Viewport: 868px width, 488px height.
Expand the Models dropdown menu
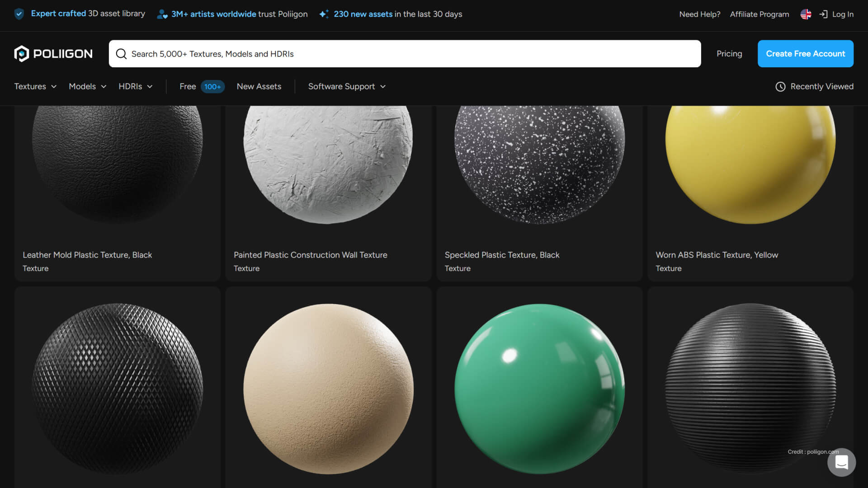pyautogui.click(x=87, y=86)
